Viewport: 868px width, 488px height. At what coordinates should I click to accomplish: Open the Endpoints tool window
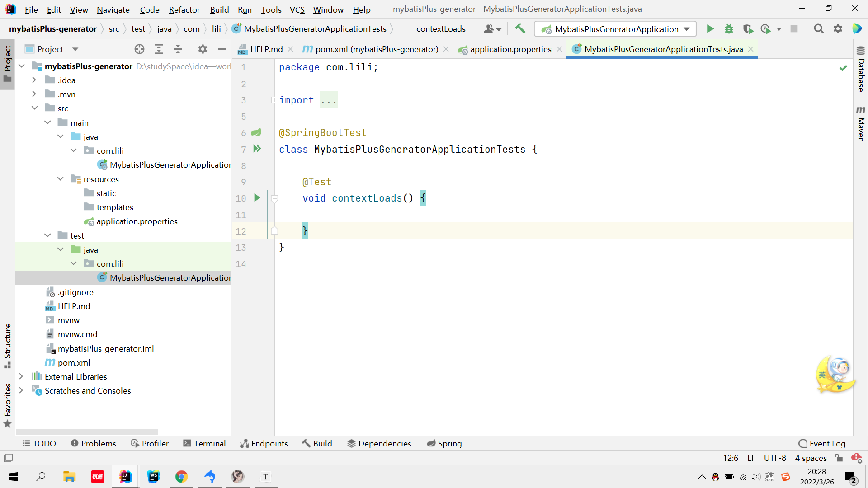[x=264, y=444]
